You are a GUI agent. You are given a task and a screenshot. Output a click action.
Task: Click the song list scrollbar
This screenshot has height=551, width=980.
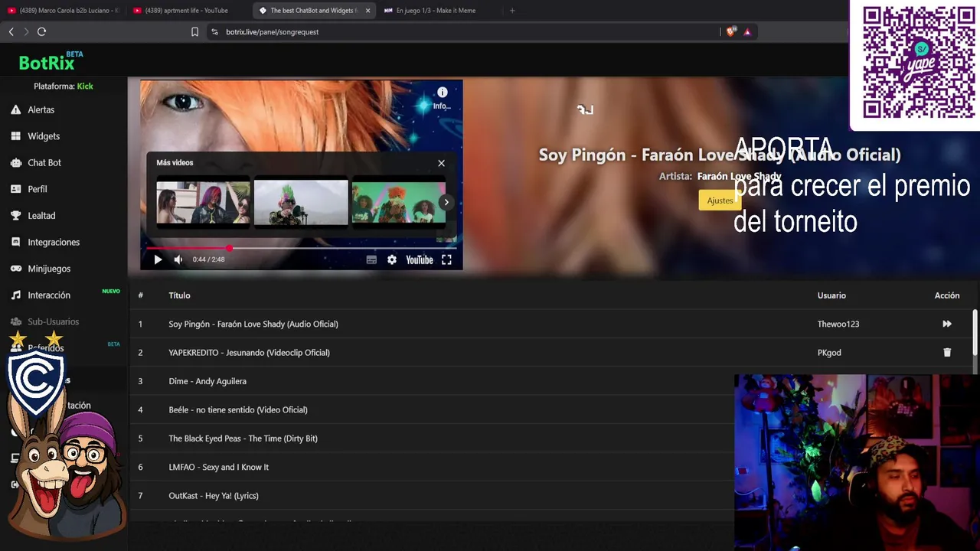pos(975,333)
